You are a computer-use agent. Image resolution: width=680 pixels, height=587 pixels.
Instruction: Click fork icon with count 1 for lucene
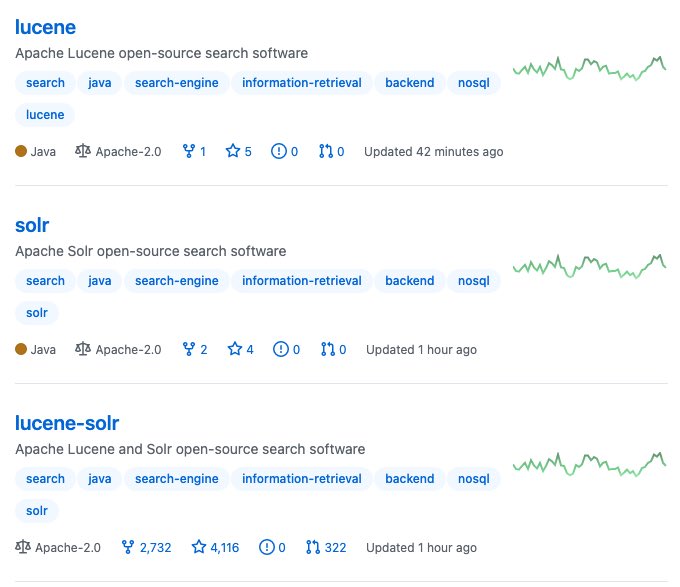189,151
